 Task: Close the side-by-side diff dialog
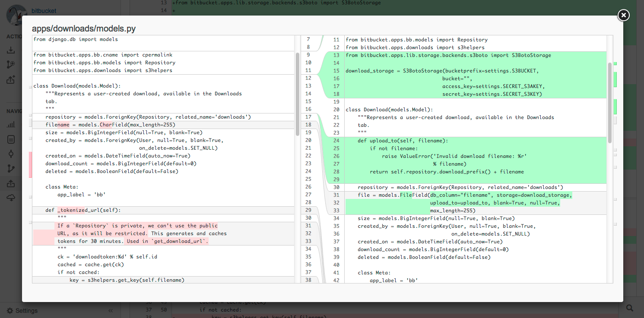pyautogui.click(x=623, y=15)
